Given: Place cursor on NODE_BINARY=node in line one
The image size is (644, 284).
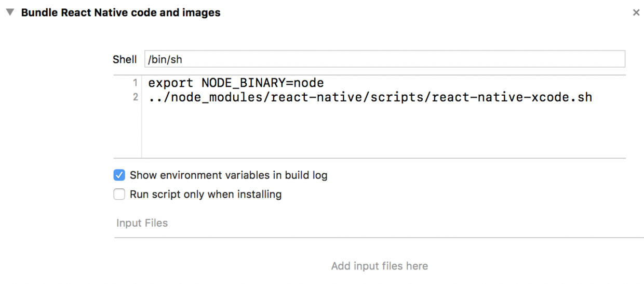Looking at the screenshot, I should pyautogui.click(x=262, y=83).
